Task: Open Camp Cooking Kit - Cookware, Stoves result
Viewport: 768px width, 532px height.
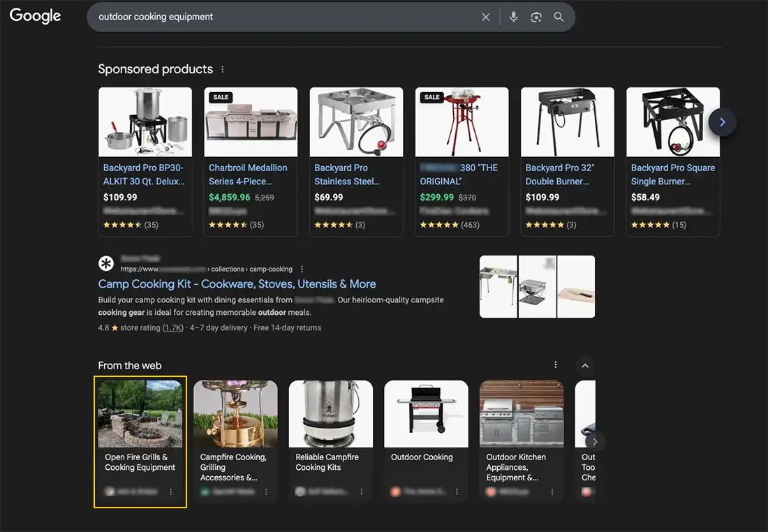Action: [x=237, y=284]
